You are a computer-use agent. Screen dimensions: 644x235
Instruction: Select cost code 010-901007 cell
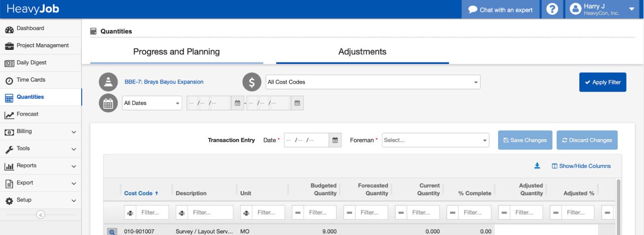(139, 232)
